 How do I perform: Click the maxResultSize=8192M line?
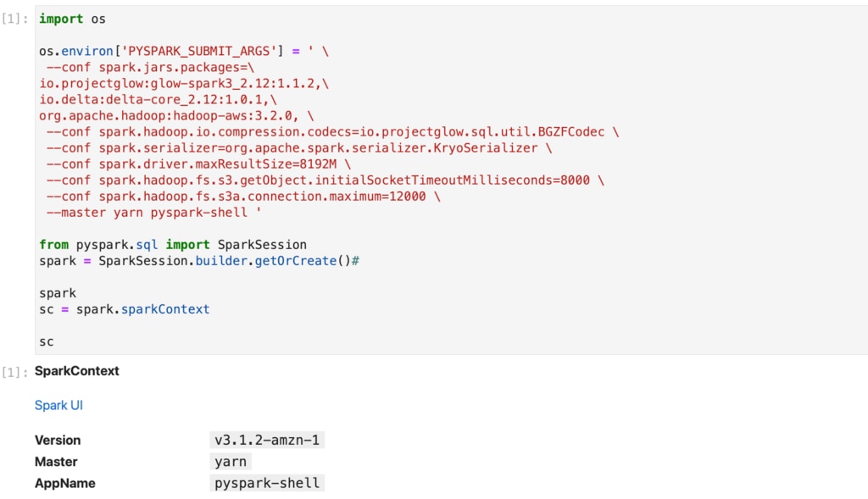click(198, 164)
